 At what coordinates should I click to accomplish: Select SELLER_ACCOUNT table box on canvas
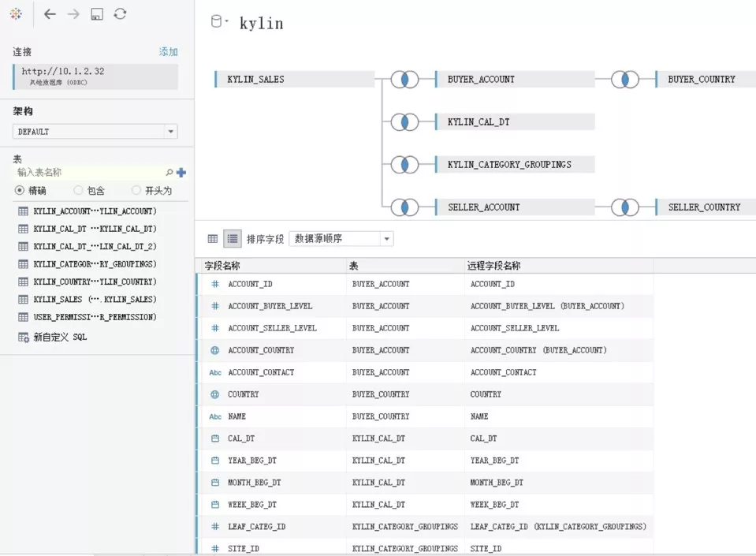click(x=515, y=207)
